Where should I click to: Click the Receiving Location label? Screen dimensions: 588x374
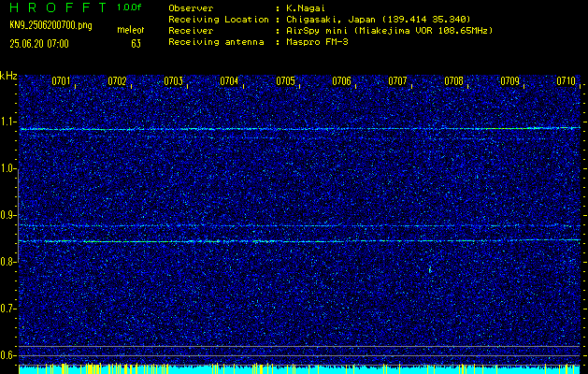[x=219, y=20]
